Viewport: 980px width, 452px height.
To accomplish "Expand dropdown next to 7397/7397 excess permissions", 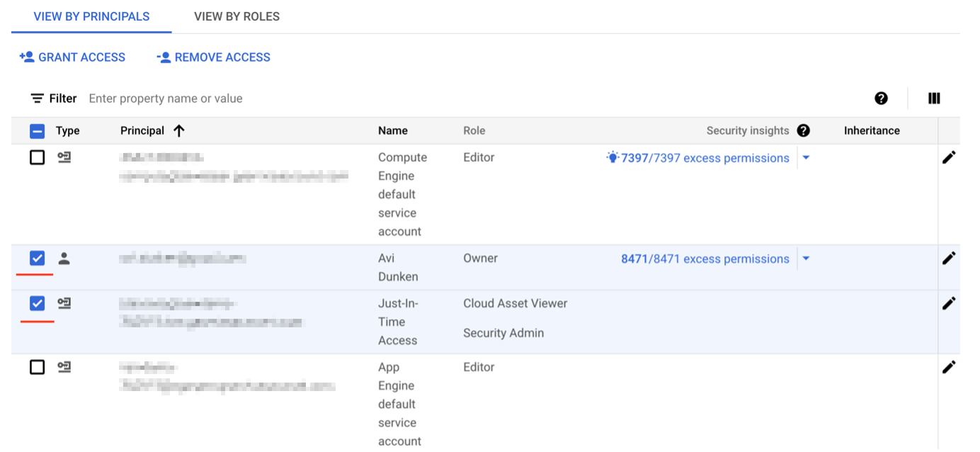I will click(806, 158).
